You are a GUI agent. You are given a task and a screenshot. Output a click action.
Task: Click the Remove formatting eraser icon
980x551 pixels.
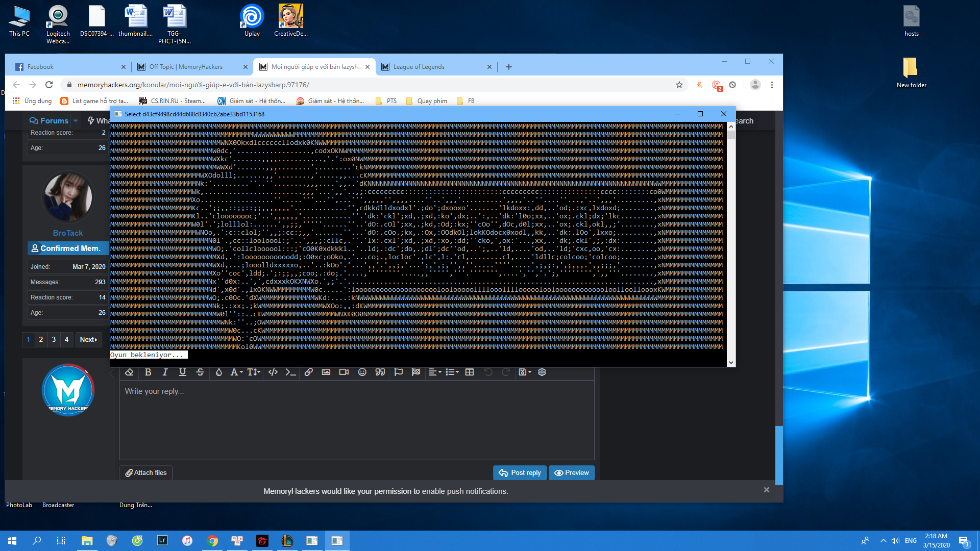(129, 372)
